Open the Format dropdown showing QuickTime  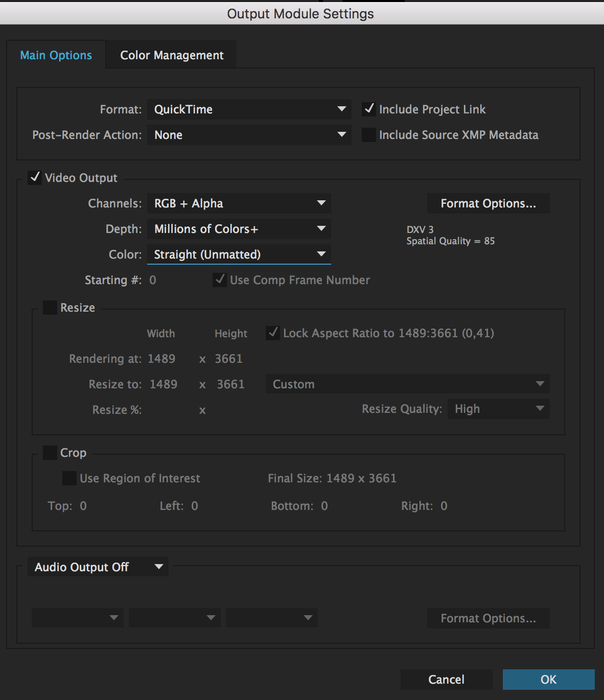[x=249, y=109]
